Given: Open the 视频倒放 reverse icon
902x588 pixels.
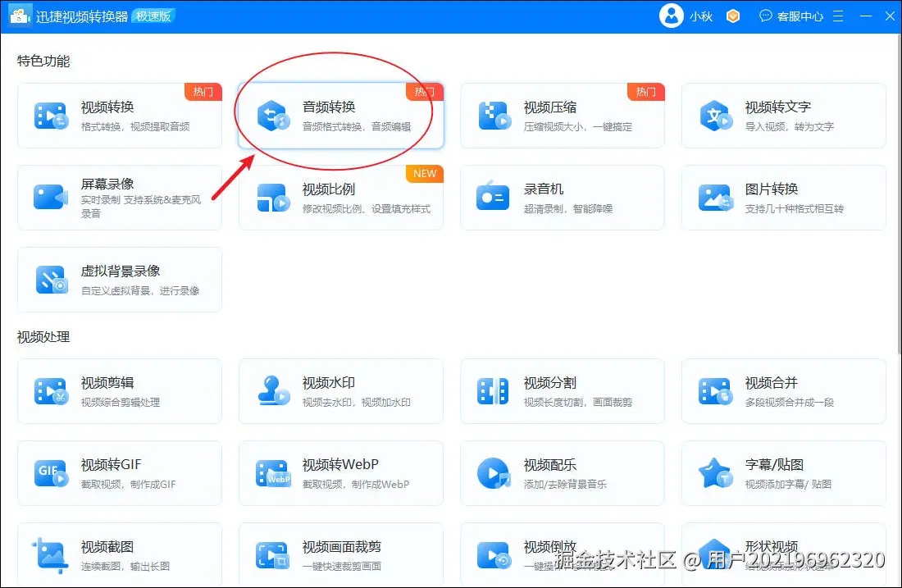Looking at the screenshot, I should [x=494, y=556].
